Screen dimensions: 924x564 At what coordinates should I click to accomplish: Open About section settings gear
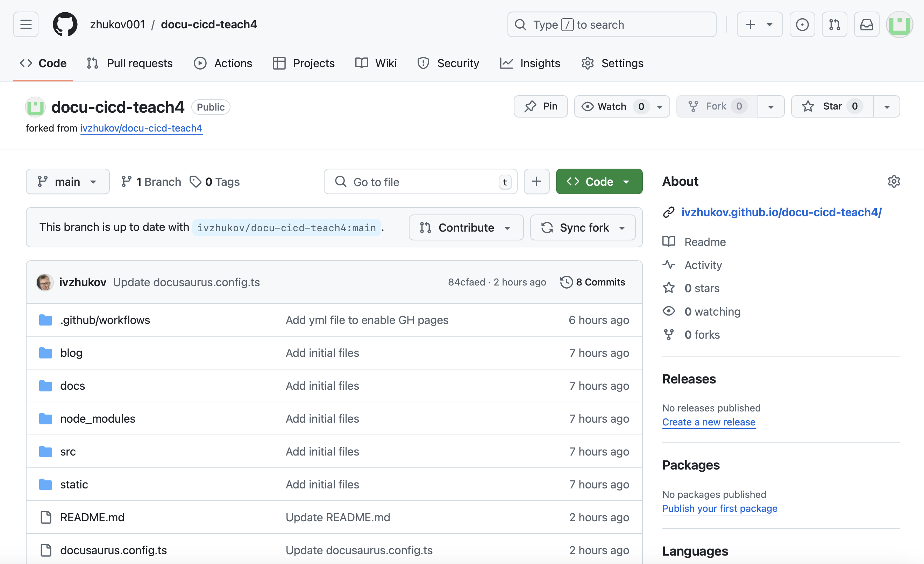click(894, 182)
